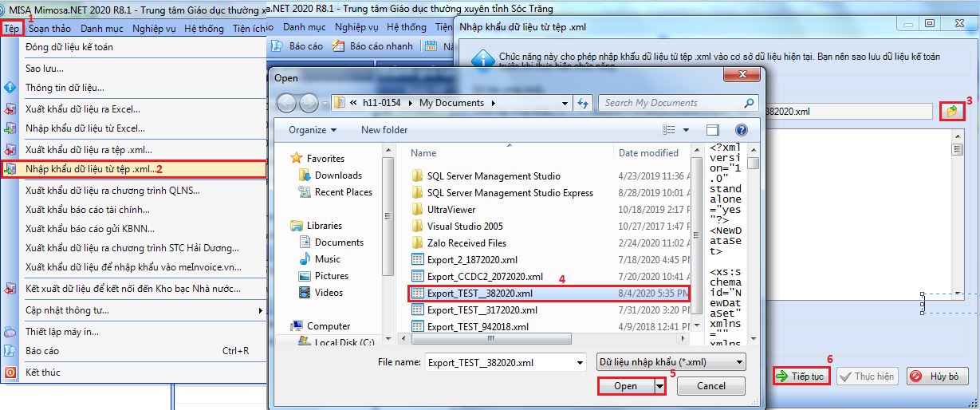The height and width of the screenshot is (410, 980).
Task: Open the Hệ thống menu in left window
Action: tap(204, 28)
